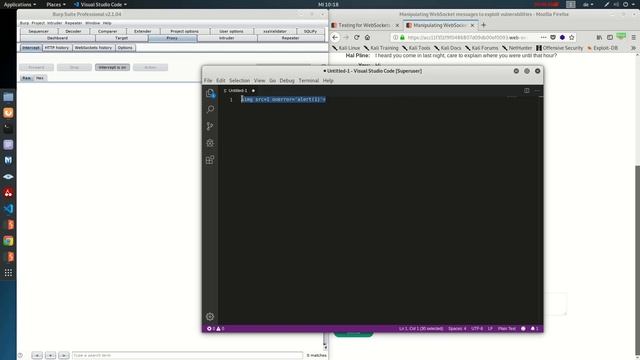Click the errors and warnings status indicator
The image size is (640, 360).
pyautogui.click(x=216, y=329)
